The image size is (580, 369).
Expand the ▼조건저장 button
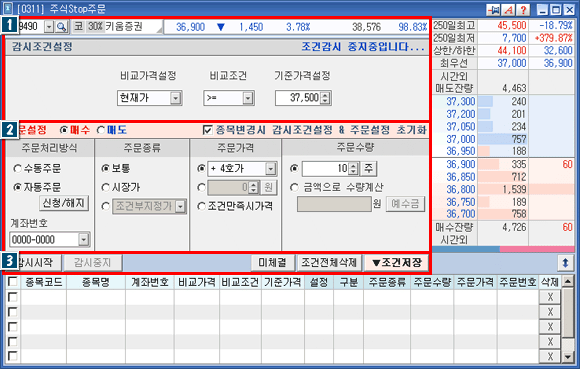tap(397, 263)
